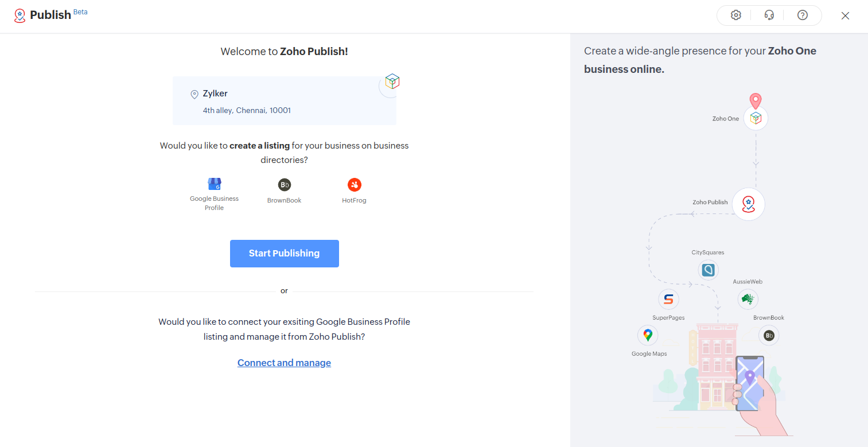This screenshot has height=447, width=868.
Task: Select the Google Business Profile icon
Action: [x=214, y=184]
